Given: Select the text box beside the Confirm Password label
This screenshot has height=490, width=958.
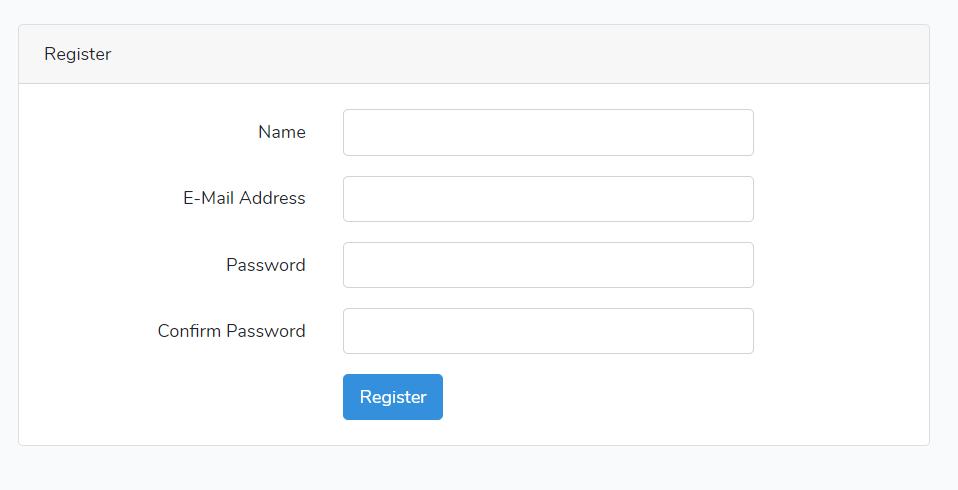Looking at the screenshot, I should [548, 331].
